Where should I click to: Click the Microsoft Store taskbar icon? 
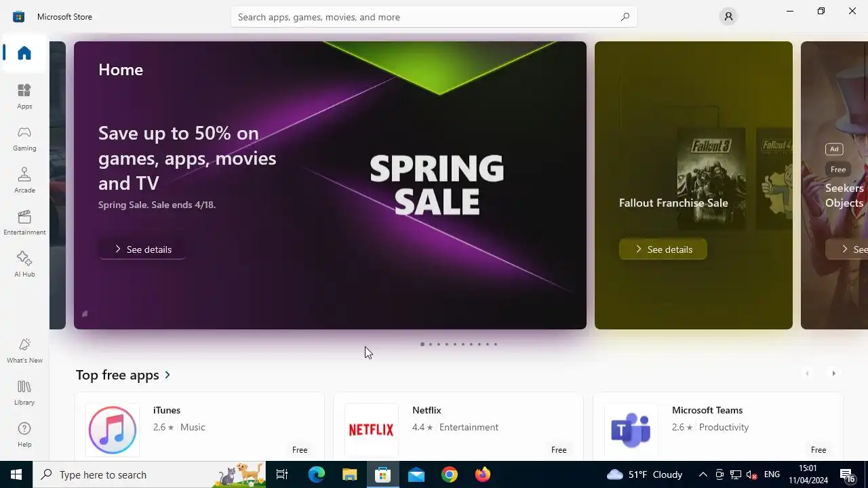[383, 474]
